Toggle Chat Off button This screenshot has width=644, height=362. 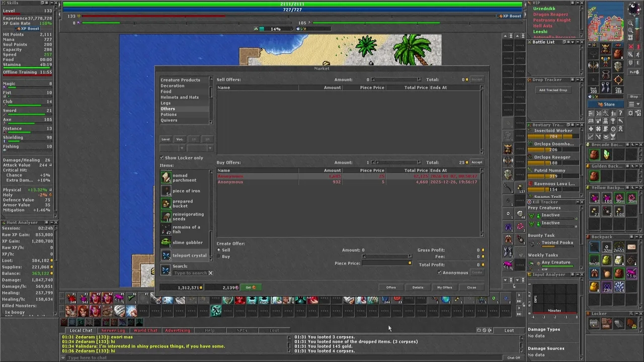click(513, 357)
